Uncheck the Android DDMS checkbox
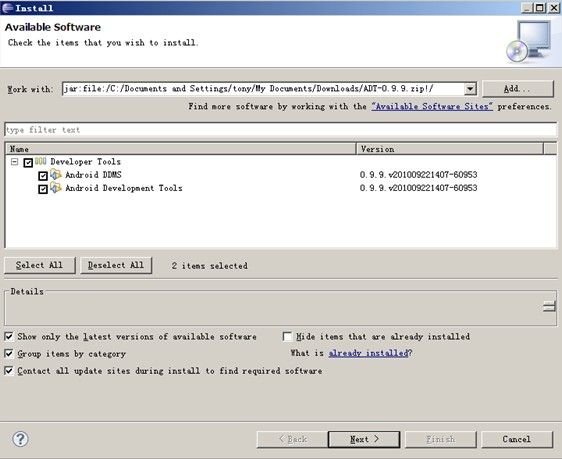Viewport: 562px width, 459px height. (43, 176)
